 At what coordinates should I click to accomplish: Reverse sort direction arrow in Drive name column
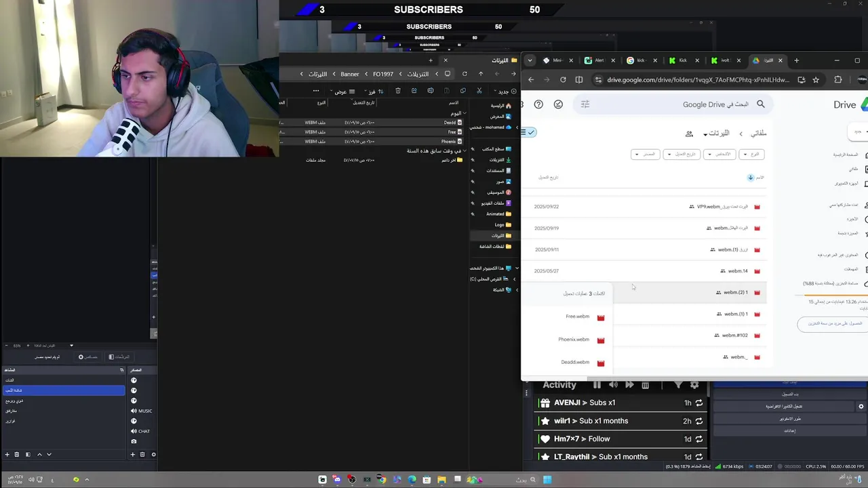coord(751,178)
